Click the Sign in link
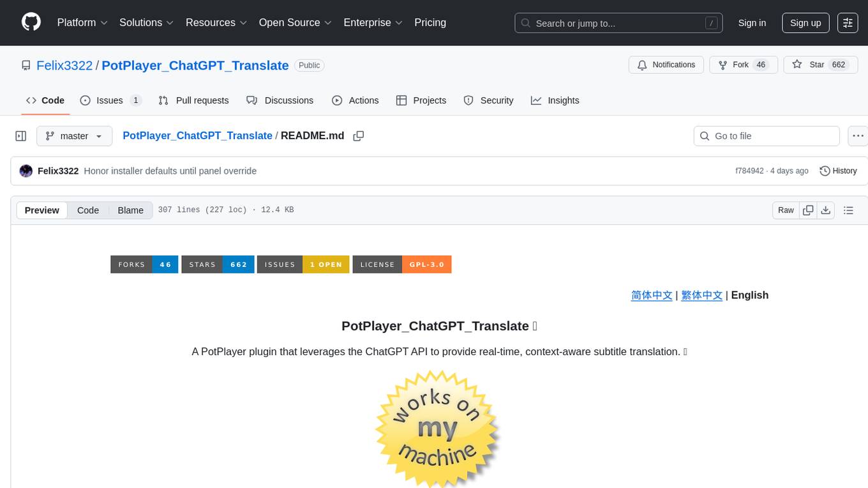 [752, 23]
